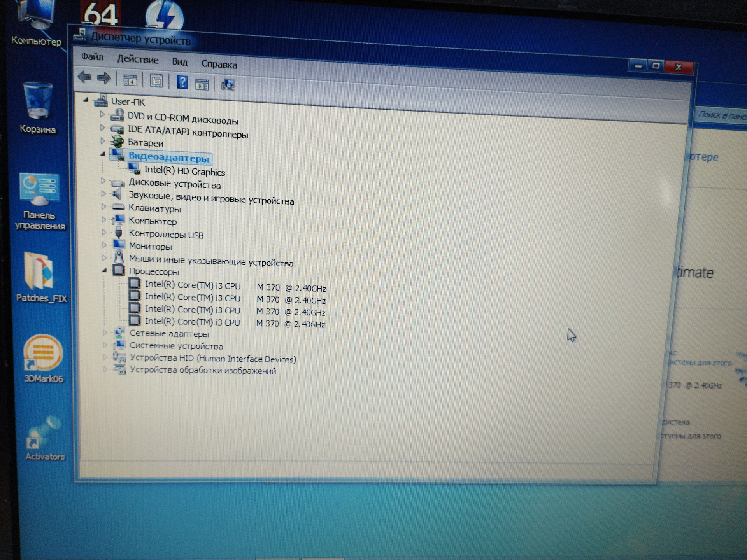Click the Контроллеры USB plug icon

coord(119,232)
